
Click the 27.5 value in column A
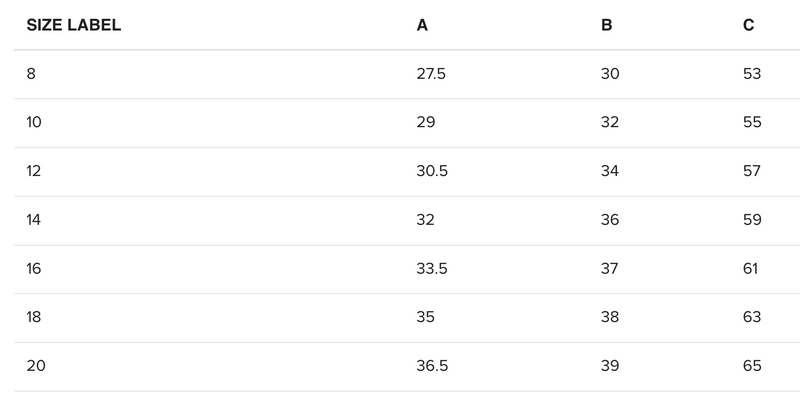pyautogui.click(x=431, y=74)
